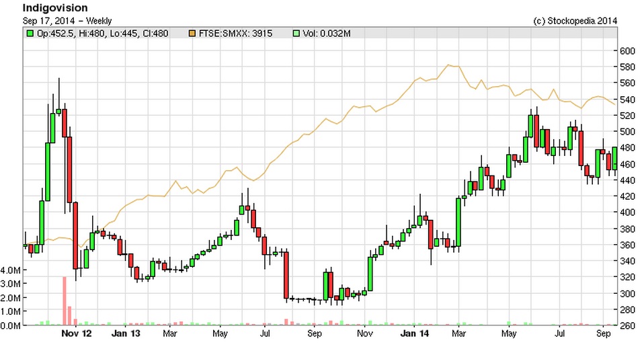Click the last 'Sep' x-axis label
This screenshot has height=347, width=644.
point(604,333)
